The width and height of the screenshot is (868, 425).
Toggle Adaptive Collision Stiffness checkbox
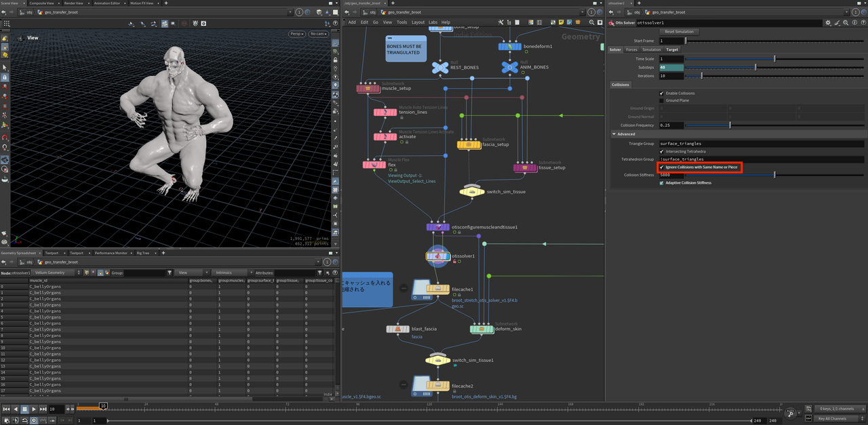[662, 182]
